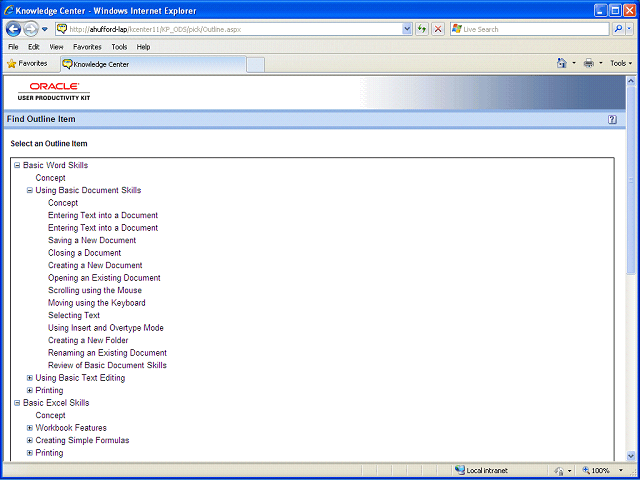Expand the Workbook Features node
This screenshot has width=640, height=480.
point(29,428)
